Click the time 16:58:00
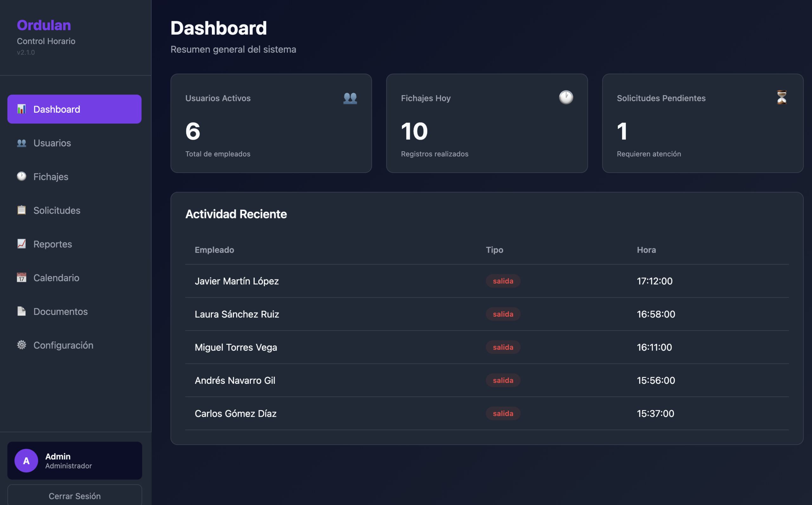The image size is (812, 505). (x=656, y=314)
